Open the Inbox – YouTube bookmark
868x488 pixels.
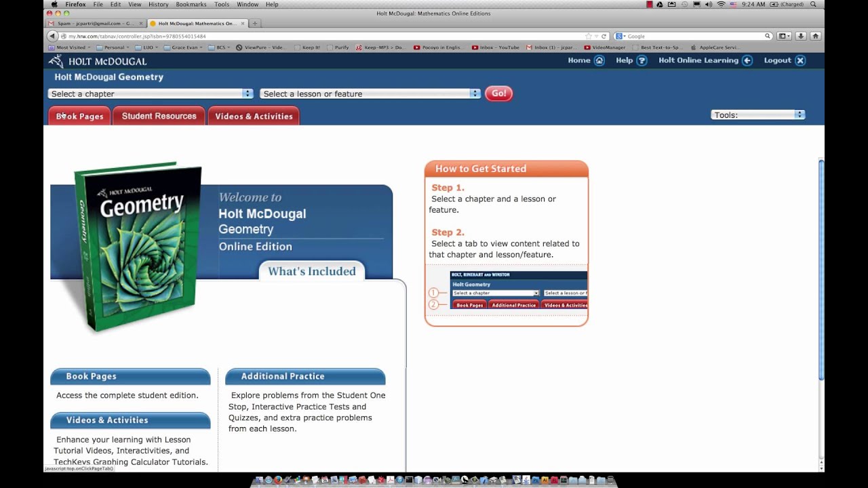[495, 47]
